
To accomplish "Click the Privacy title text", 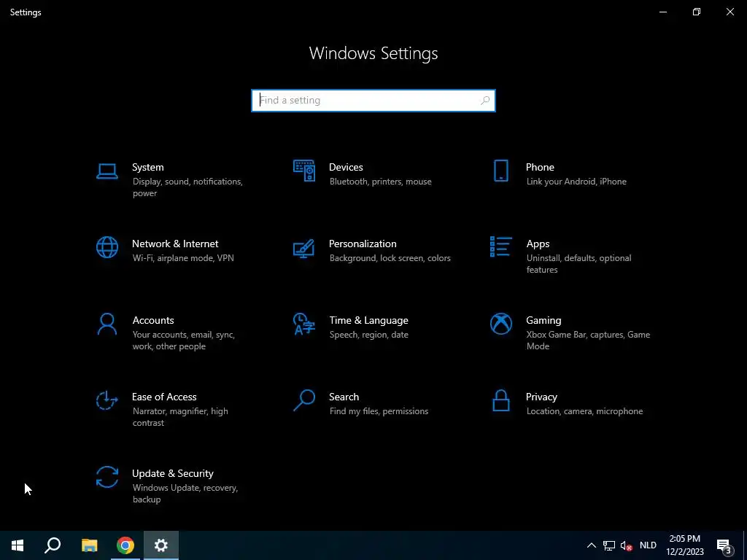I will coord(541,397).
